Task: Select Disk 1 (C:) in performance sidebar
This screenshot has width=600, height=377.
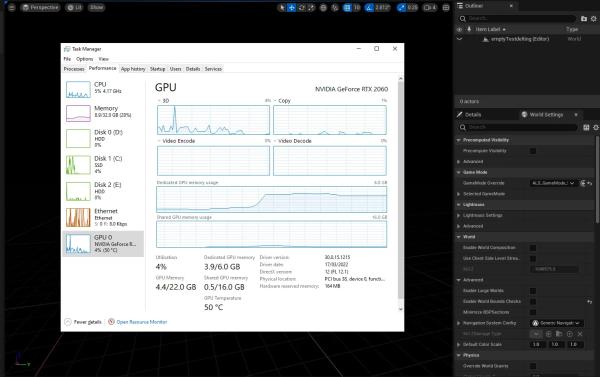Action: [x=103, y=165]
